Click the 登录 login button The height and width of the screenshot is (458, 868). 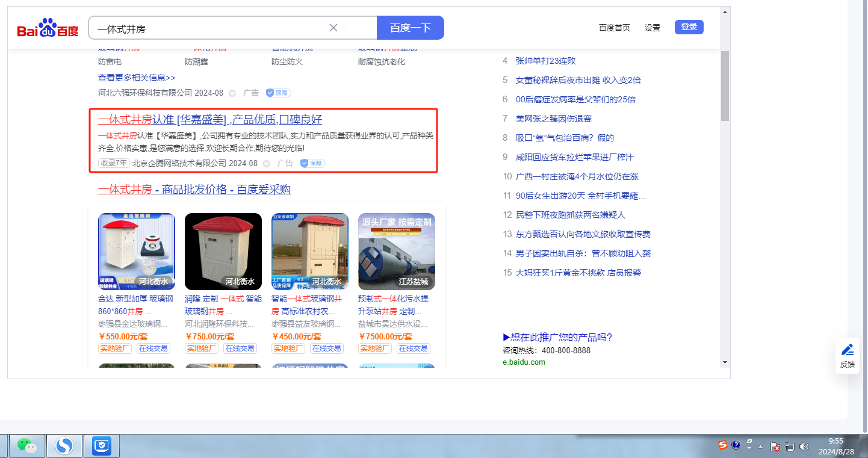coord(689,26)
